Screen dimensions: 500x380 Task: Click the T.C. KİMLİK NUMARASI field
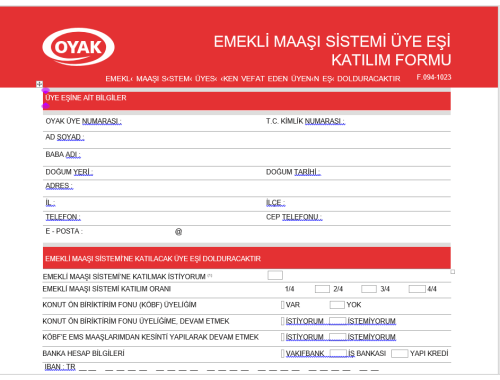305,121
